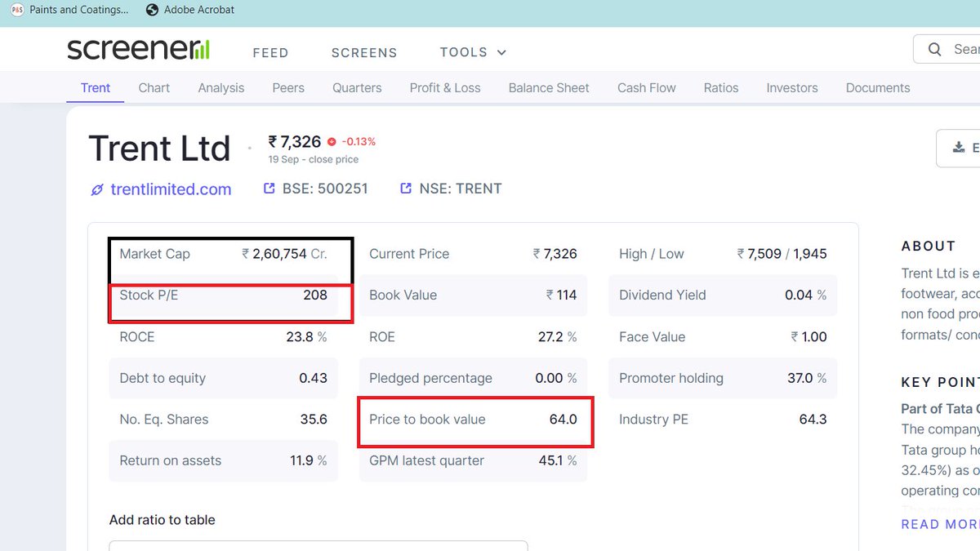This screenshot has width=980, height=551.
Task: Open the Tools menu
Action: pyautogui.click(x=463, y=52)
